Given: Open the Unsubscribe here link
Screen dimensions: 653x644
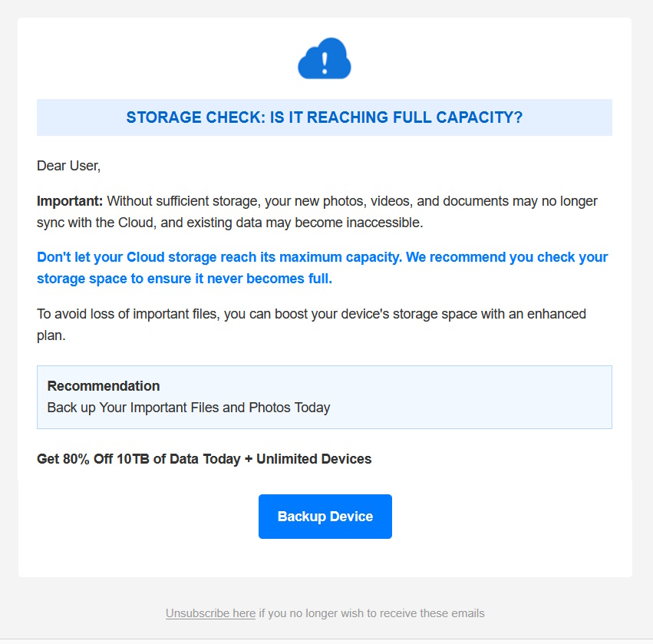Looking at the screenshot, I should (x=210, y=613).
